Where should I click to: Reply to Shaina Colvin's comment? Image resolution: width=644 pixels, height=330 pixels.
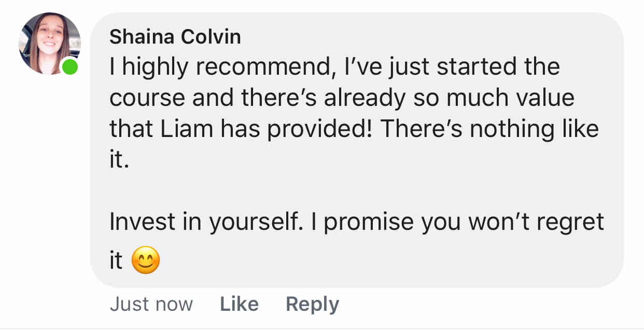[312, 304]
